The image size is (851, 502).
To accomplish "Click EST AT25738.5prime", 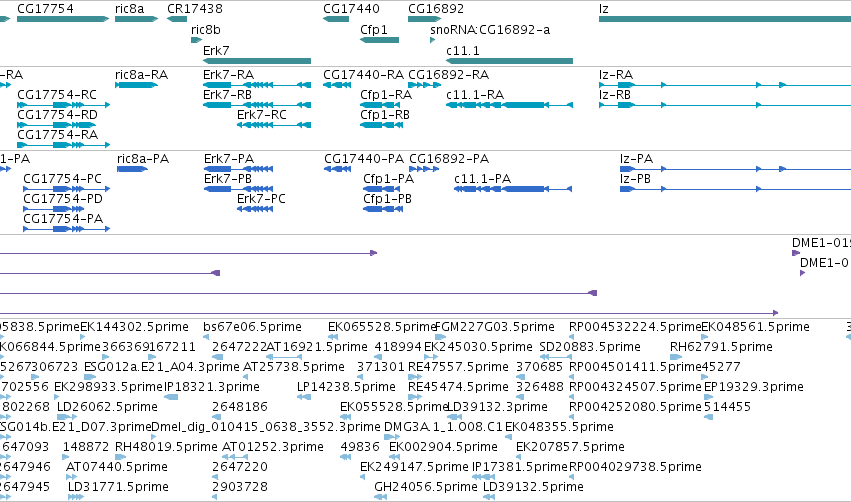I will click(294, 367).
